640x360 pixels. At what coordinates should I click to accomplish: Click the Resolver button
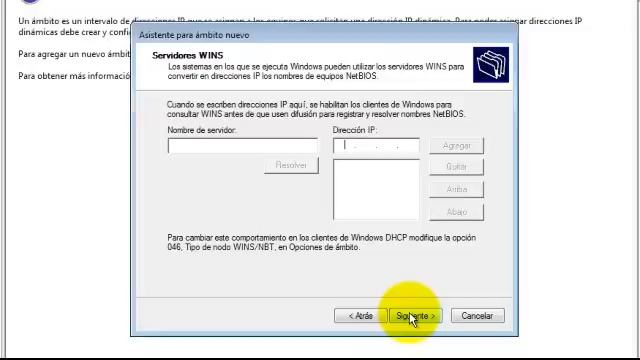[x=291, y=165]
